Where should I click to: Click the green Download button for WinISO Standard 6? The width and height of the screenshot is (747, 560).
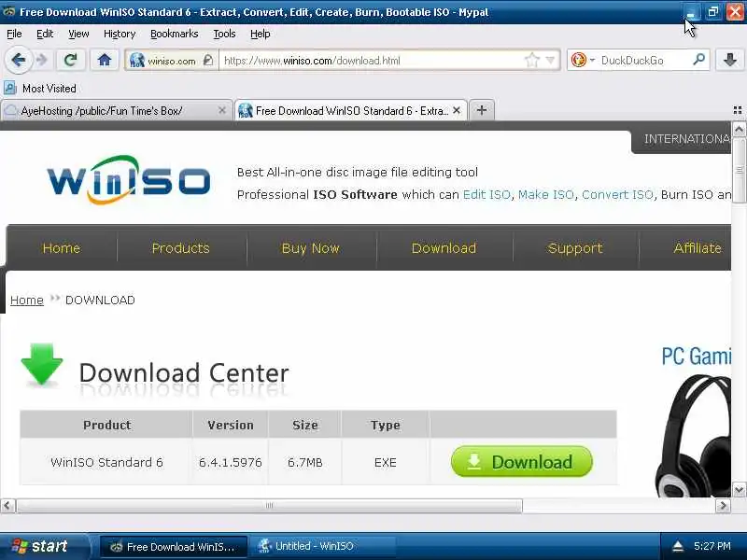click(x=522, y=461)
